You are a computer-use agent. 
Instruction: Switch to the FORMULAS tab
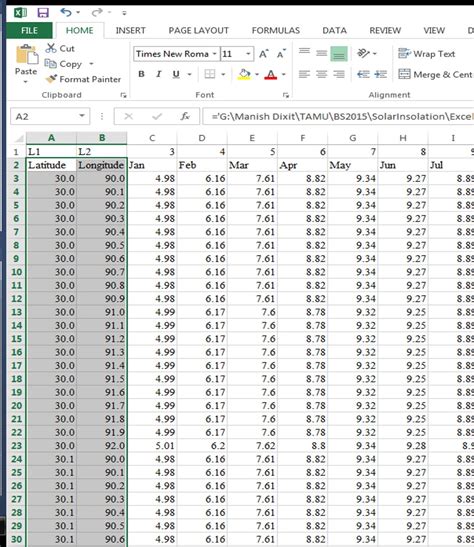coord(276,30)
